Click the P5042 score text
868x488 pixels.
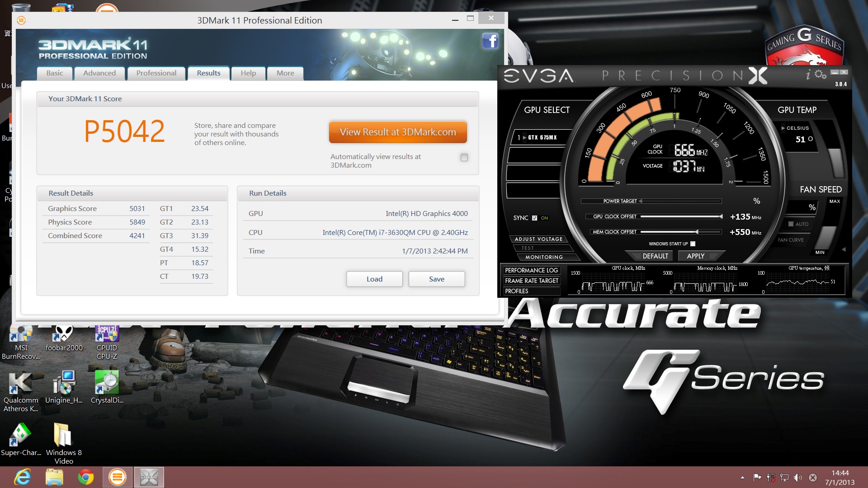click(x=124, y=131)
